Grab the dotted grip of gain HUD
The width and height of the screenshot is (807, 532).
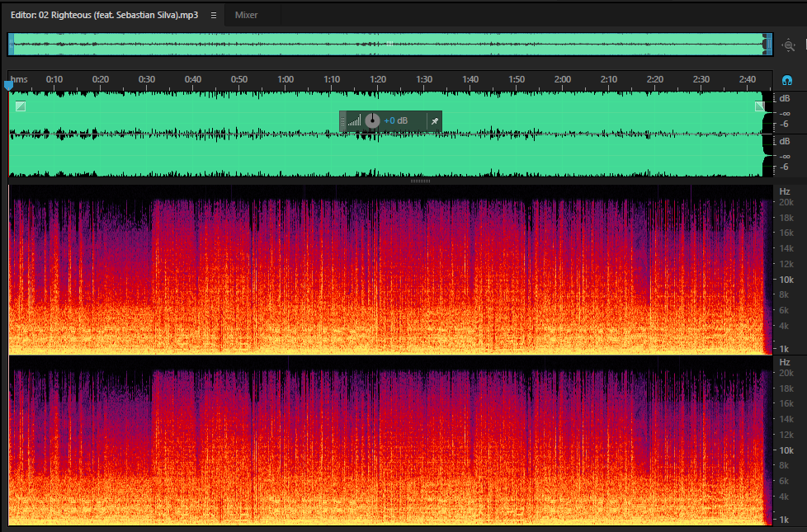coord(342,121)
